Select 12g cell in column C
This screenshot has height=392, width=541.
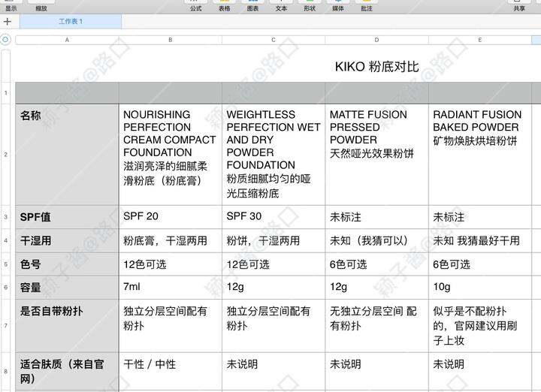click(x=274, y=287)
